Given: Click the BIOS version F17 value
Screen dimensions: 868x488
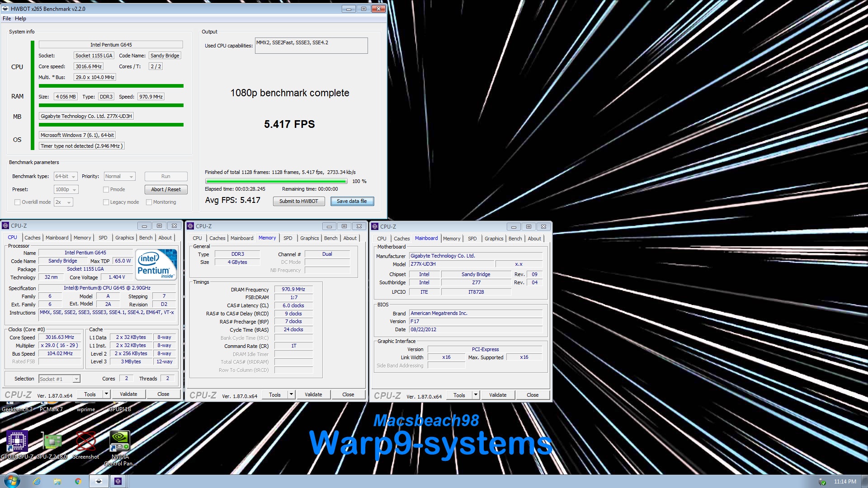Looking at the screenshot, I should [476, 321].
